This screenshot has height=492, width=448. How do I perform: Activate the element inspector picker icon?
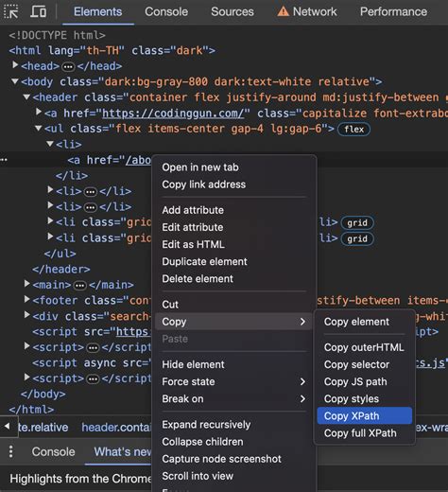coord(11,11)
